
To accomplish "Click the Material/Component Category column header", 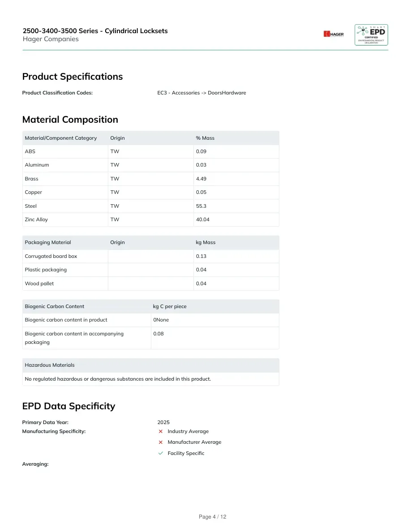I will [61, 138].
